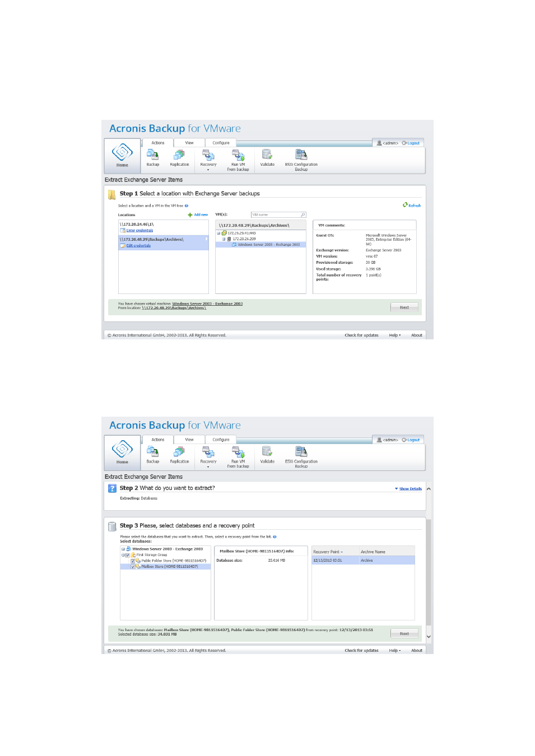Click help icon after 'select a recovery point from the list'
535x756 pixels.
coord(275,537)
